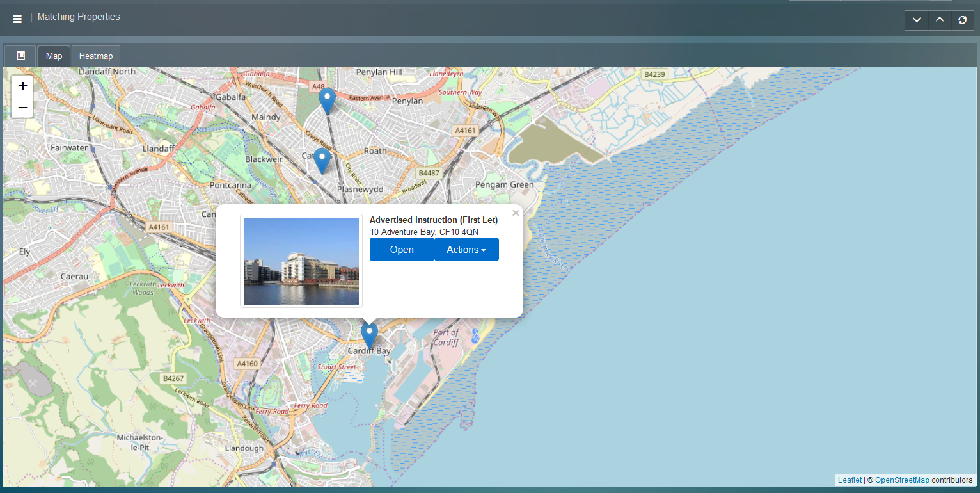Screen dimensions: 980x493
Task: Click the map pin near Penylan
Action: click(327, 100)
